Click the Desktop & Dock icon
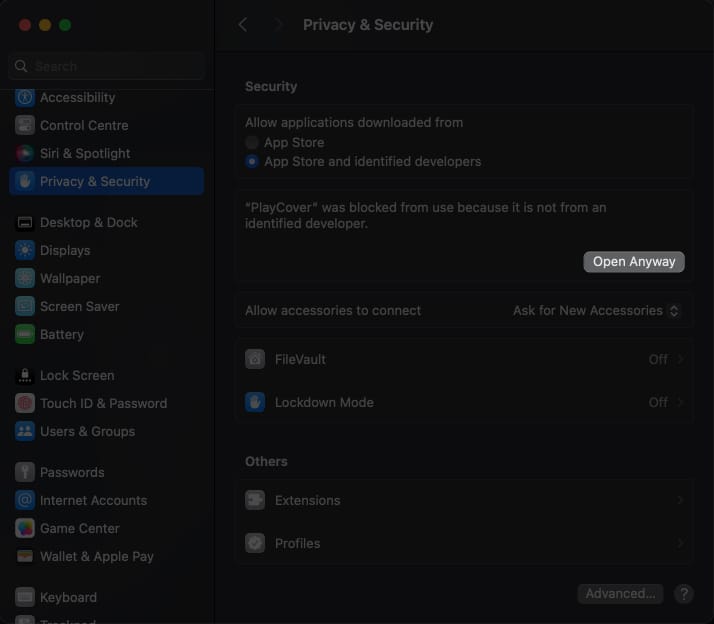This screenshot has width=714, height=624. point(25,222)
